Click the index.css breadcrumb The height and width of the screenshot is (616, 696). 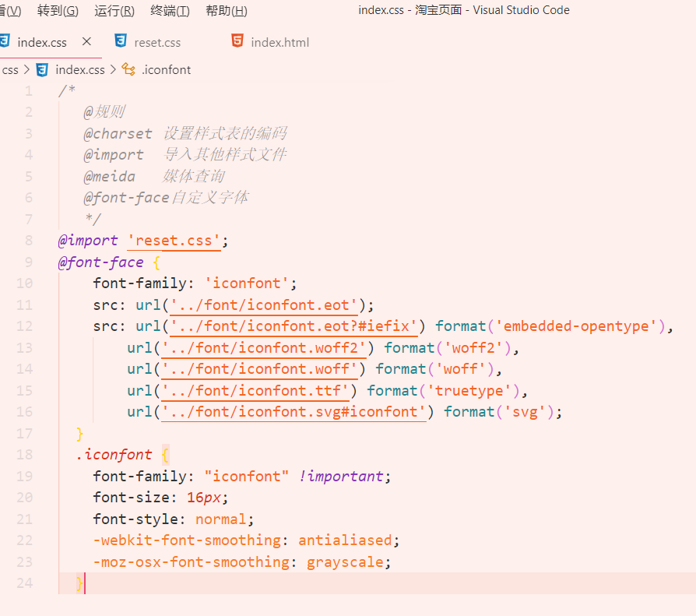pyautogui.click(x=80, y=70)
